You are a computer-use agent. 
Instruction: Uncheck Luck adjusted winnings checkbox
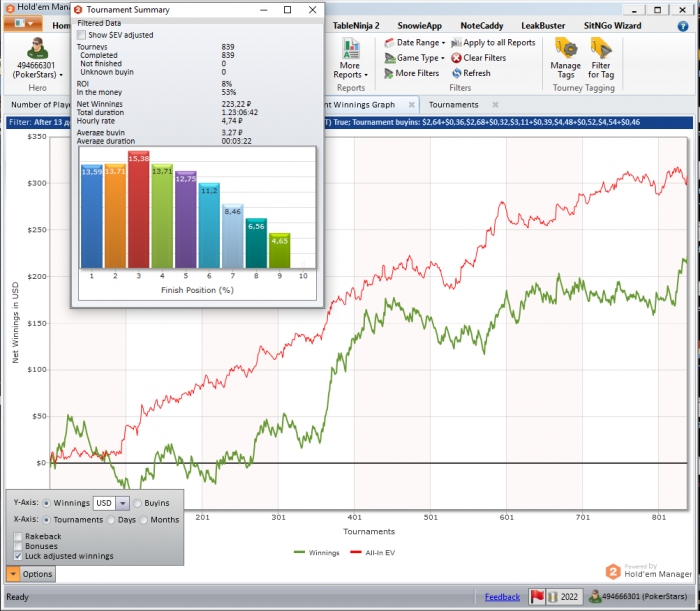pyautogui.click(x=18, y=556)
